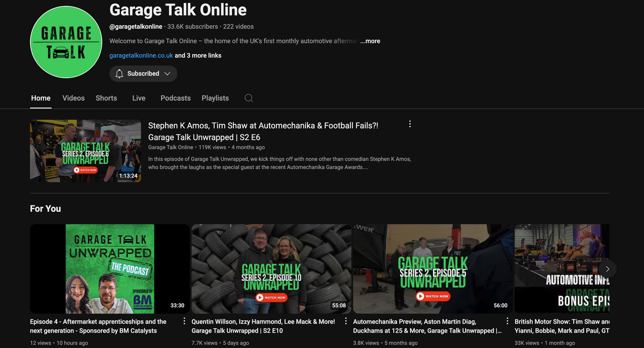Play the Series 2 Episode 6 featured thumbnail

pyautogui.click(x=85, y=151)
